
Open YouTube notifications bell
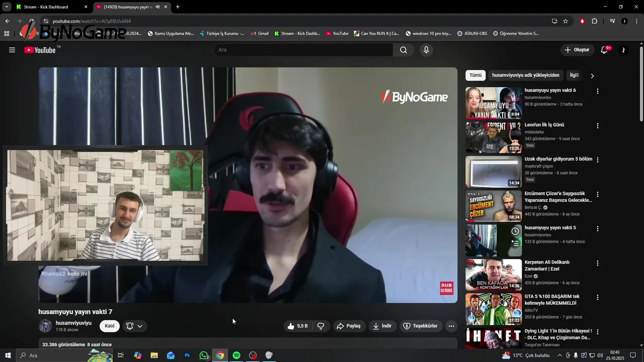pos(605,50)
